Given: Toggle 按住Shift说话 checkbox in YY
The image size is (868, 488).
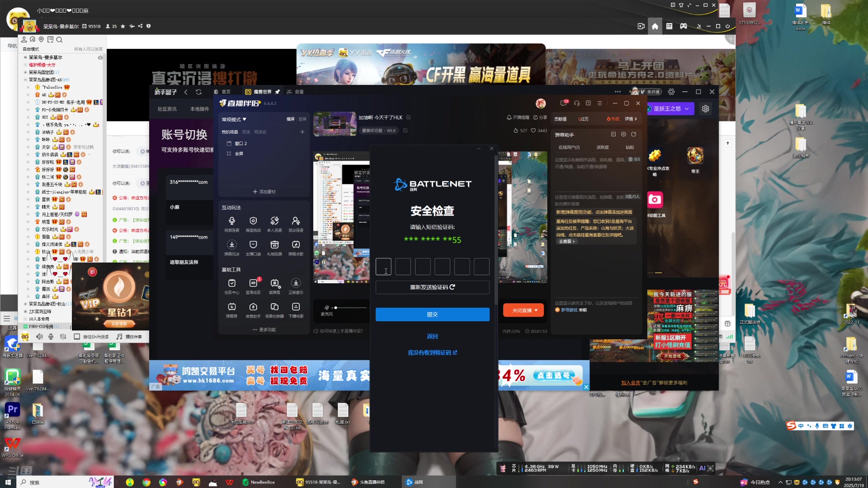Looking at the screenshot, I should click(77, 337).
